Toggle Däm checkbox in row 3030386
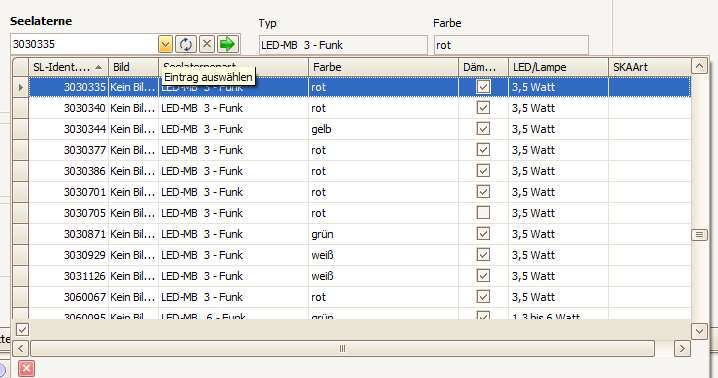This screenshot has height=378, width=718. click(483, 171)
